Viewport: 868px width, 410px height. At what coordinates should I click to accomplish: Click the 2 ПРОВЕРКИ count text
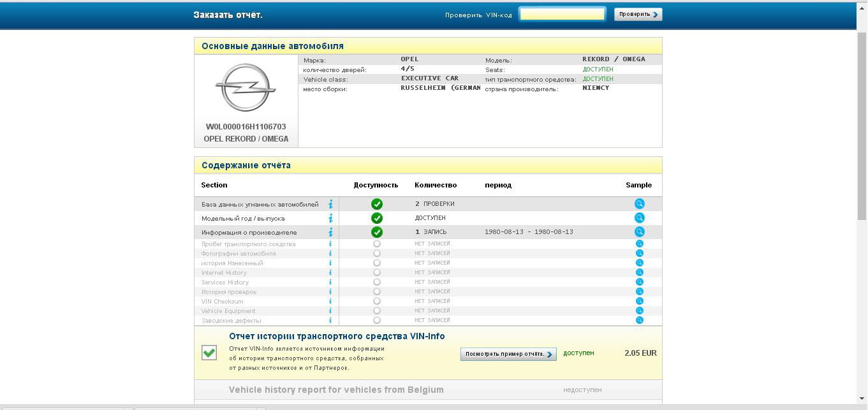point(435,204)
